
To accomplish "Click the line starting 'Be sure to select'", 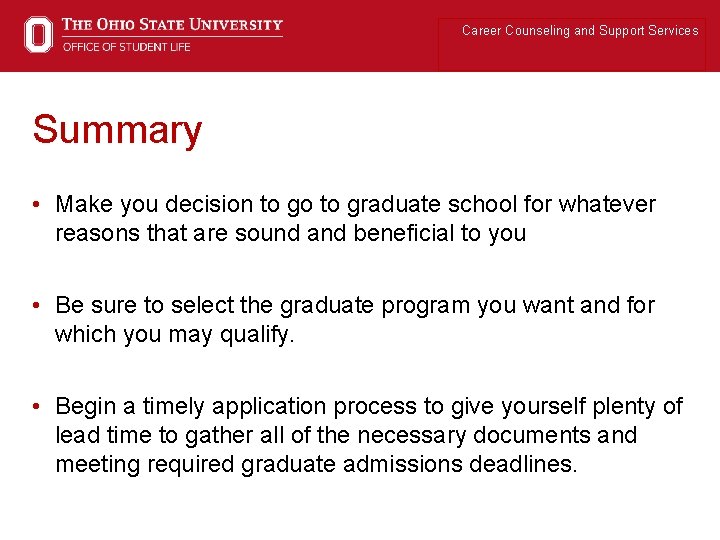I will pos(355,305).
